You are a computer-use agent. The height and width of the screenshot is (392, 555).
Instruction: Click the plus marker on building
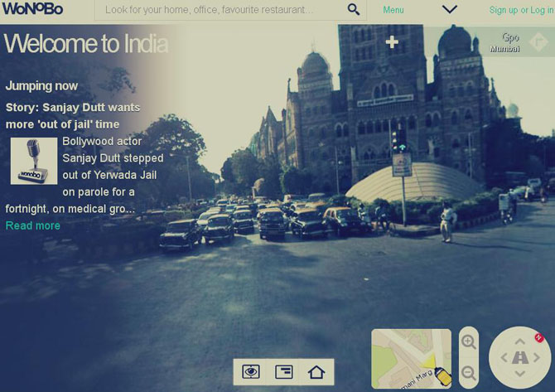(392, 41)
